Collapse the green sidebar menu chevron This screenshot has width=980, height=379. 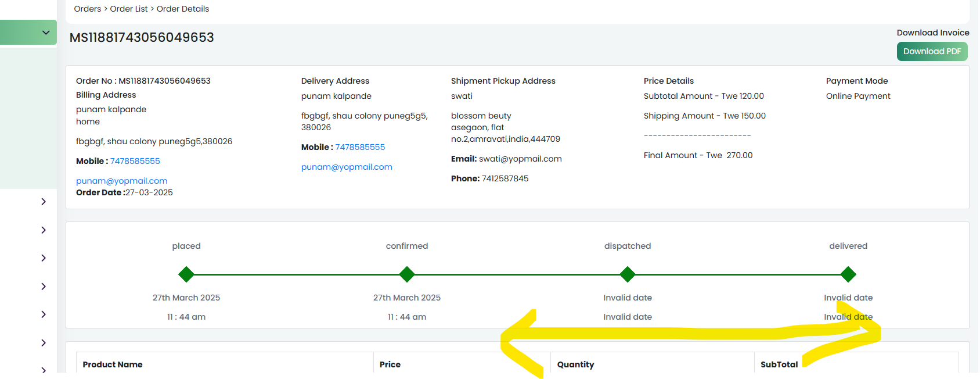coord(46,33)
